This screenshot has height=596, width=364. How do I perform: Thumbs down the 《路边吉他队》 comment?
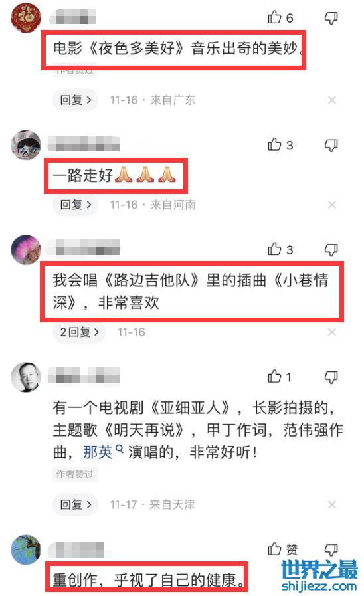[x=331, y=249]
